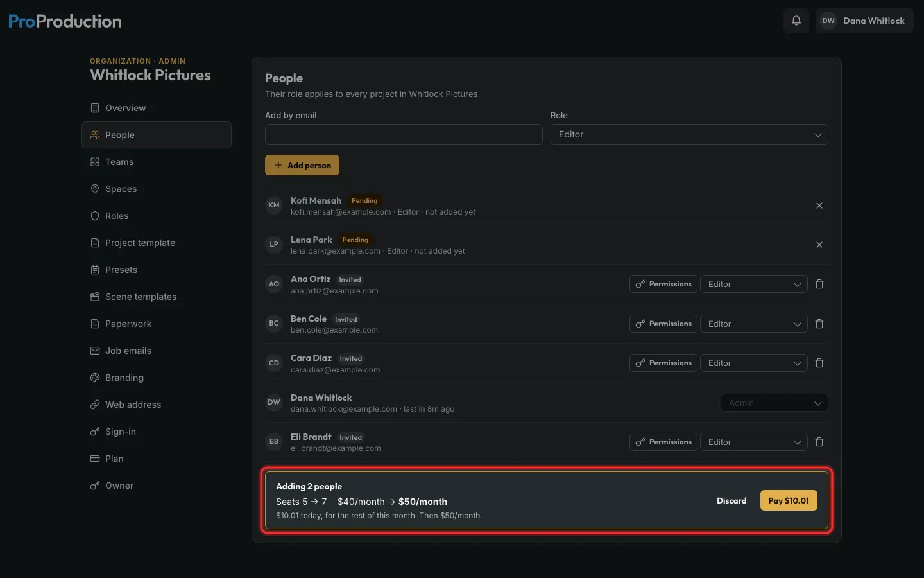Open the Teams section
The image size is (924, 578).
[157, 162]
